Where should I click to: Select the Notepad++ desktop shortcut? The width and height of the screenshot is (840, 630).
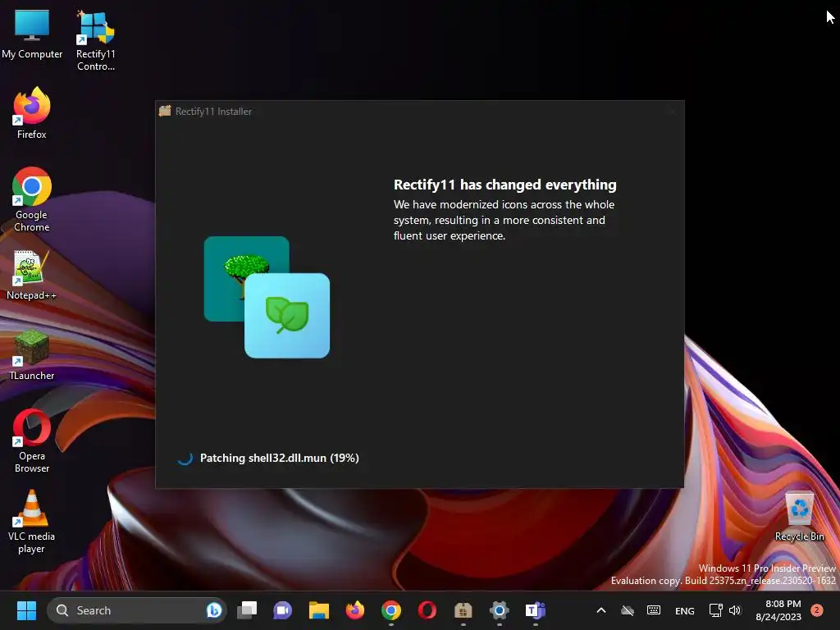point(31,276)
